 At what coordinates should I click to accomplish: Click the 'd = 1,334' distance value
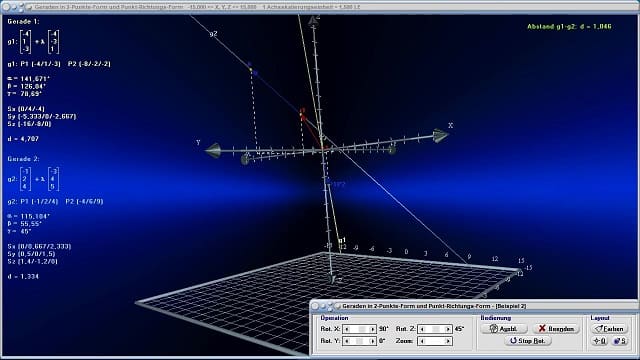coord(23,276)
